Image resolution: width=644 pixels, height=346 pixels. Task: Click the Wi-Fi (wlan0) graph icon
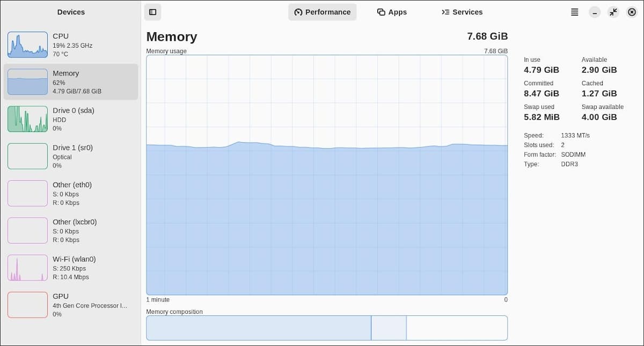click(x=27, y=268)
